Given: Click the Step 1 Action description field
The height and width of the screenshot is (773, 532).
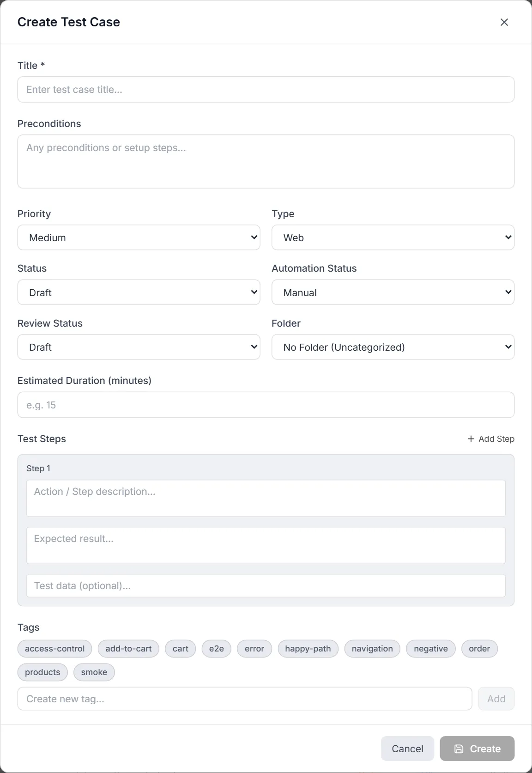Looking at the screenshot, I should pyautogui.click(x=266, y=498).
